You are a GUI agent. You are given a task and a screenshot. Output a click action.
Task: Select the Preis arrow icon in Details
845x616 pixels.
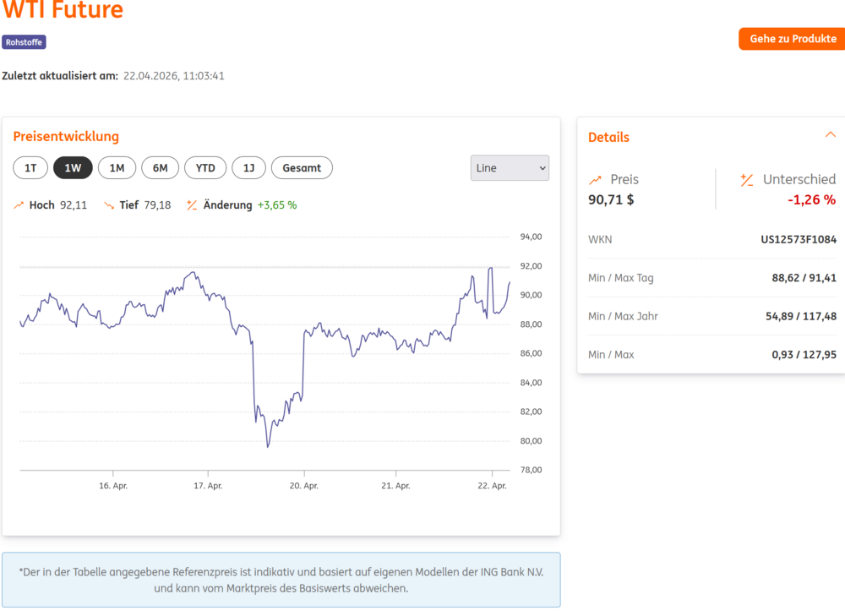tap(597, 179)
